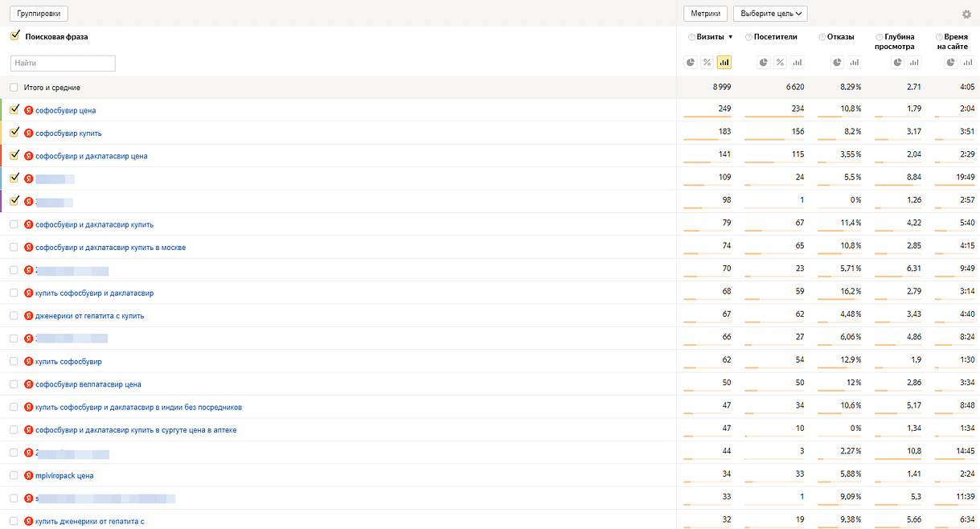Click pie chart icon under Посетители

[x=763, y=63]
